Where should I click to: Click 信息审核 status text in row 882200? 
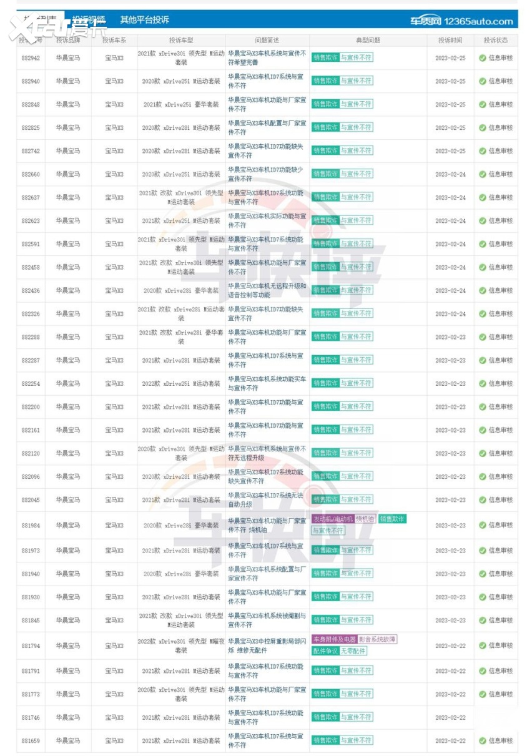pyautogui.click(x=501, y=407)
